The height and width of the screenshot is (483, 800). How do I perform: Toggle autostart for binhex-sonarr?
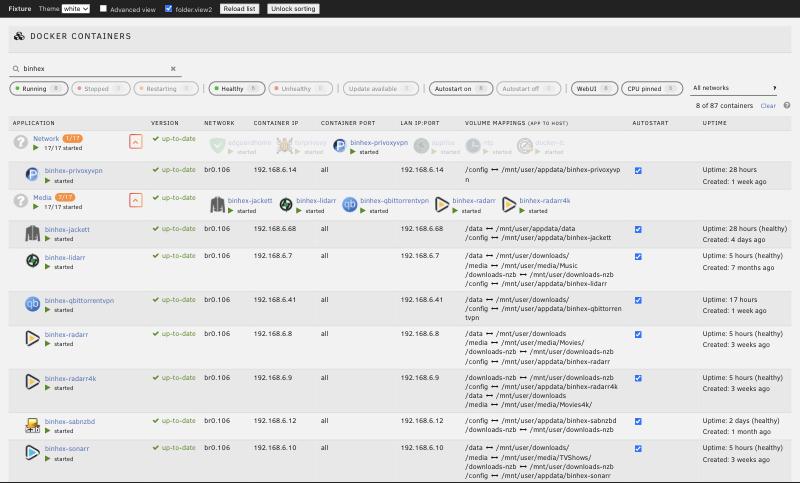[x=638, y=448]
